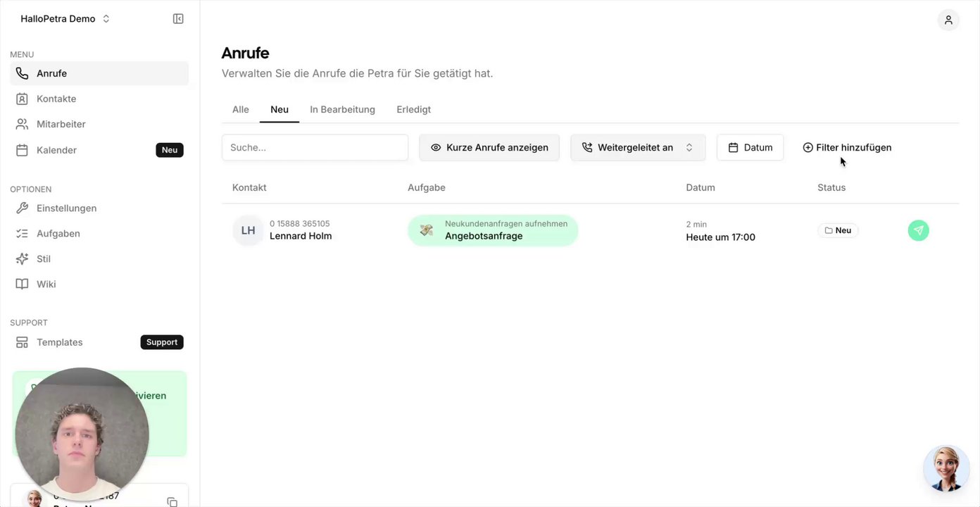Open the Weitergeleitet an dropdown
Image resolution: width=980 pixels, height=507 pixels.
(637, 147)
